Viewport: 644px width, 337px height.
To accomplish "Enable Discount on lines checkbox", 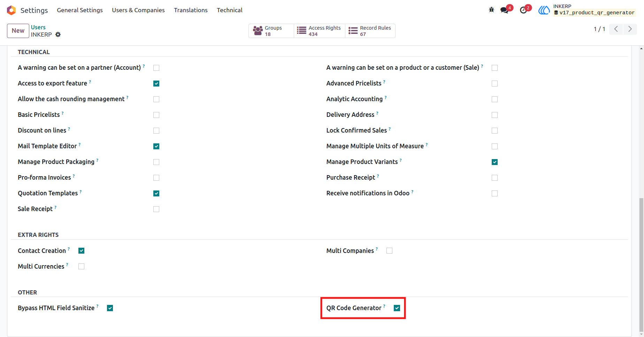I will 156,130.
